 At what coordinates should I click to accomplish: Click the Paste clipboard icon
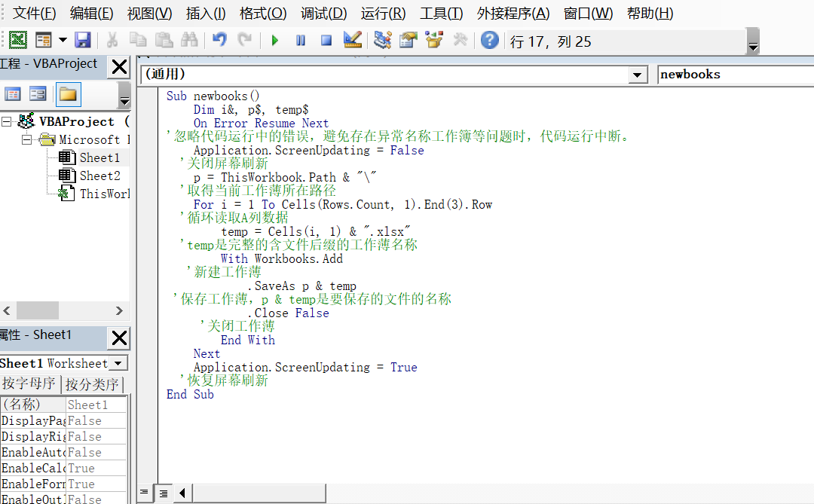click(x=164, y=40)
